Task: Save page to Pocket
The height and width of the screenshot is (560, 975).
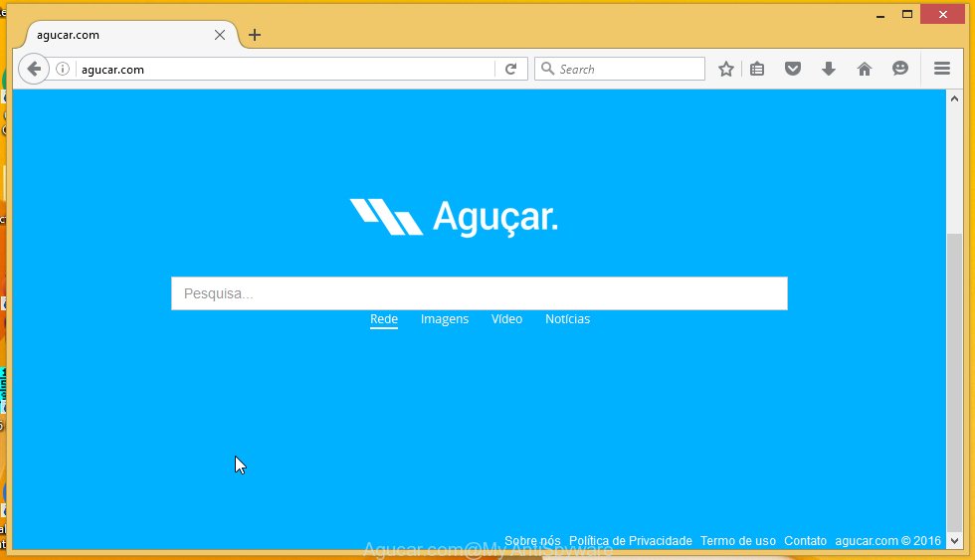Action: click(793, 69)
